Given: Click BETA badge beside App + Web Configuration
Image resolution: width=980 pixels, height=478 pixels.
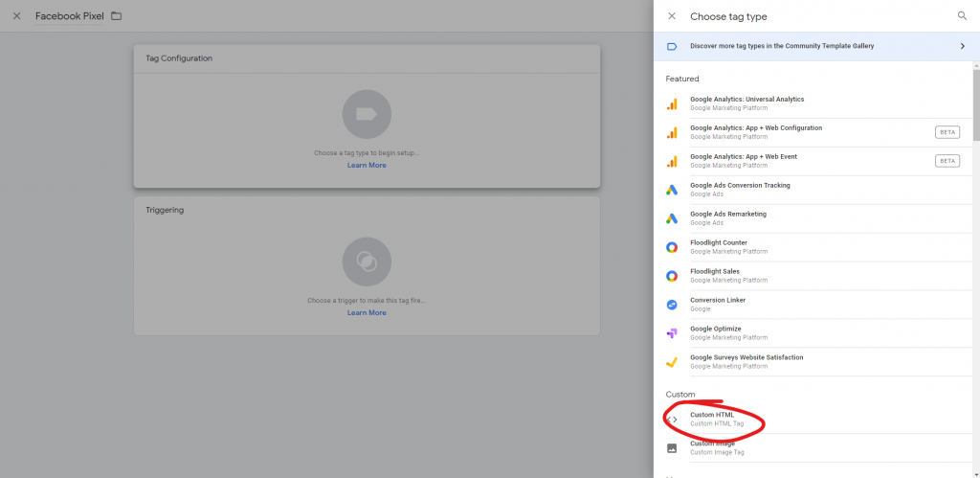Looking at the screenshot, I should [x=947, y=132].
